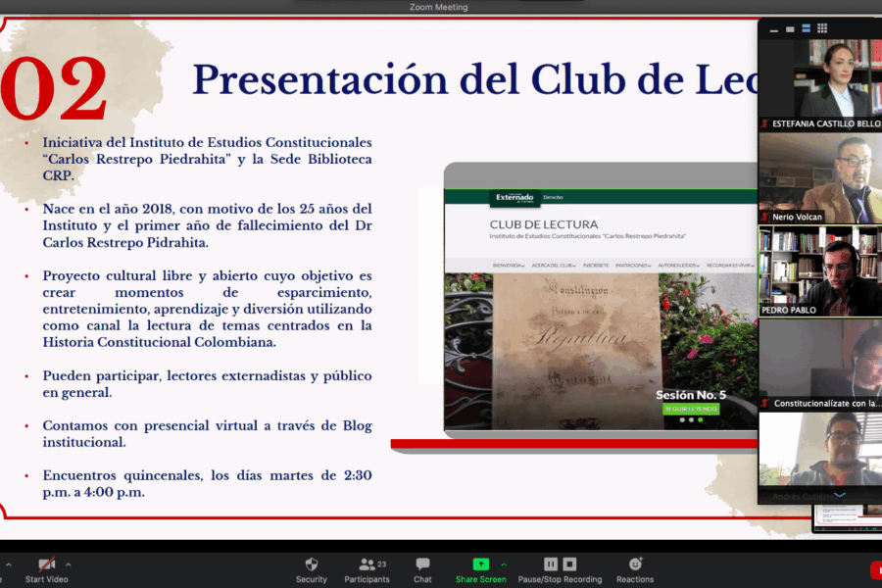
Task: Open the Reactions menu
Action: pos(635,568)
